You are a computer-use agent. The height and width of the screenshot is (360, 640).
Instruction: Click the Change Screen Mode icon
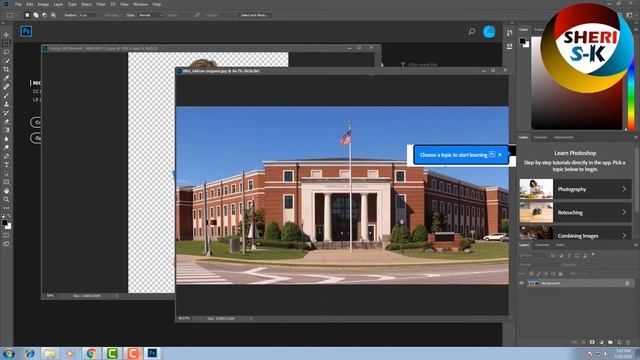[x=6, y=244]
